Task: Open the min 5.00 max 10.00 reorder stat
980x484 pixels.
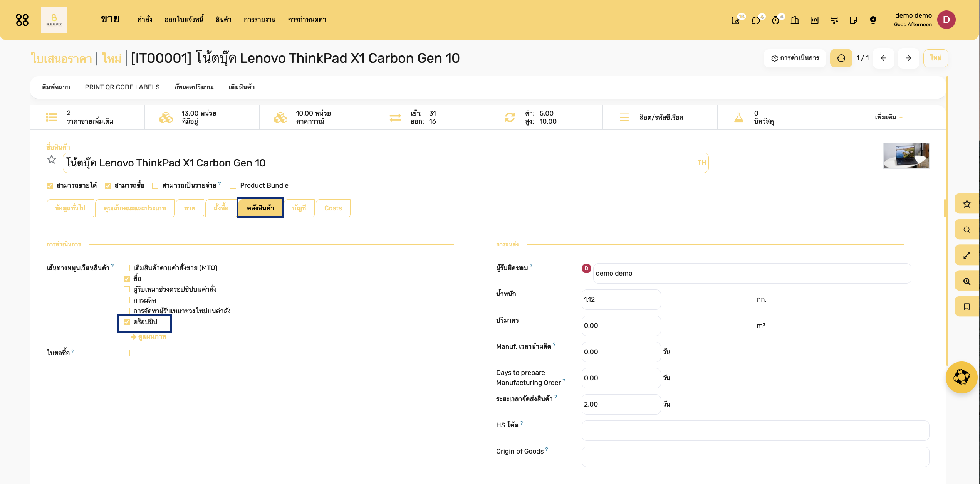Action: tap(545, 117)
